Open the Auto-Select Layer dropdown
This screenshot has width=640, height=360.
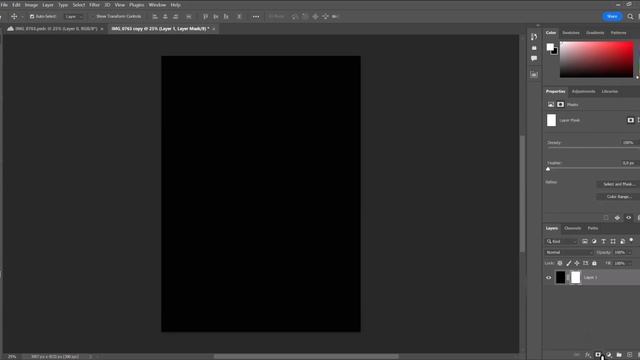click(x=74, y=17)
